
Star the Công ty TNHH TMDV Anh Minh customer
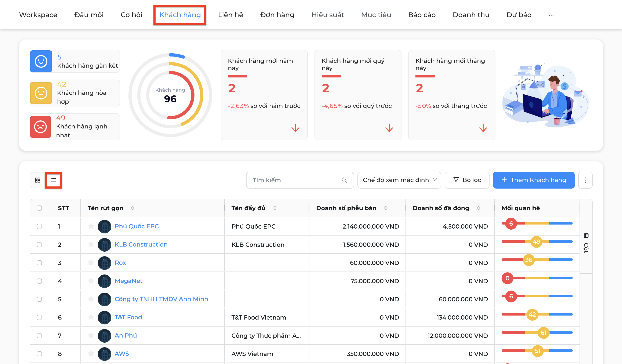[91, 299]
